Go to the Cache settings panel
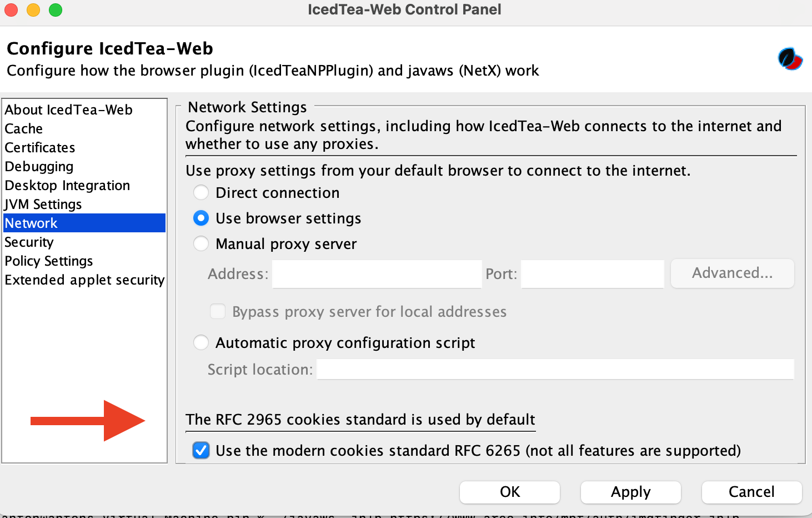 [x=24, y=129]
